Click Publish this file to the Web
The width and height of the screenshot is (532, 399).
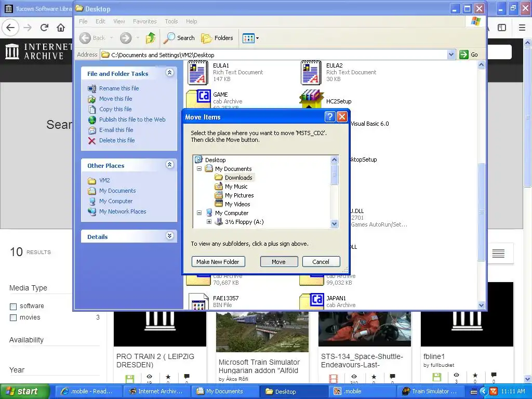click(x=132, y=119)
